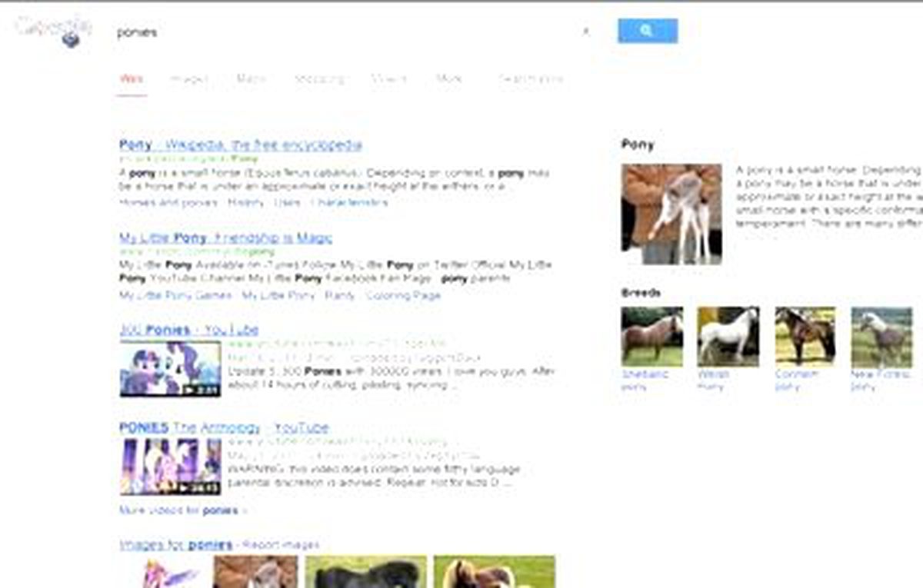Open the Uses sitelink under Wikipedia
This screenshot has width=923, height=588.
coord(287,202)
